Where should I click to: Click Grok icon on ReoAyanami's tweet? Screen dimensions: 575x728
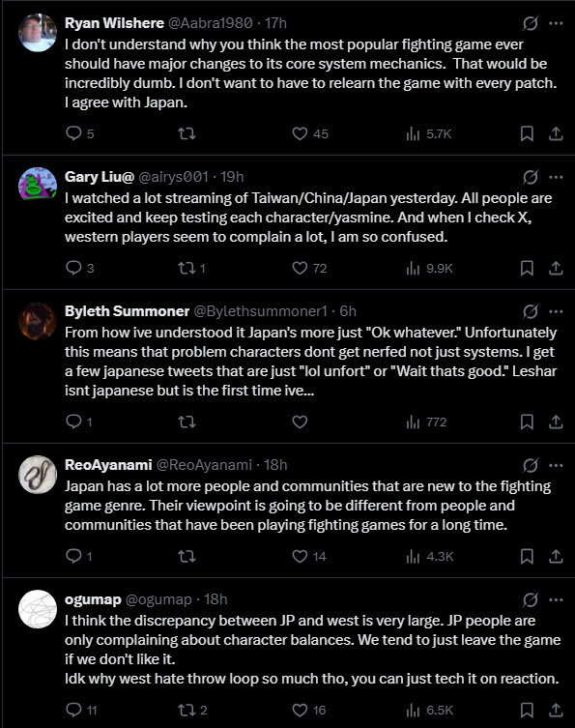pos(530,465)
